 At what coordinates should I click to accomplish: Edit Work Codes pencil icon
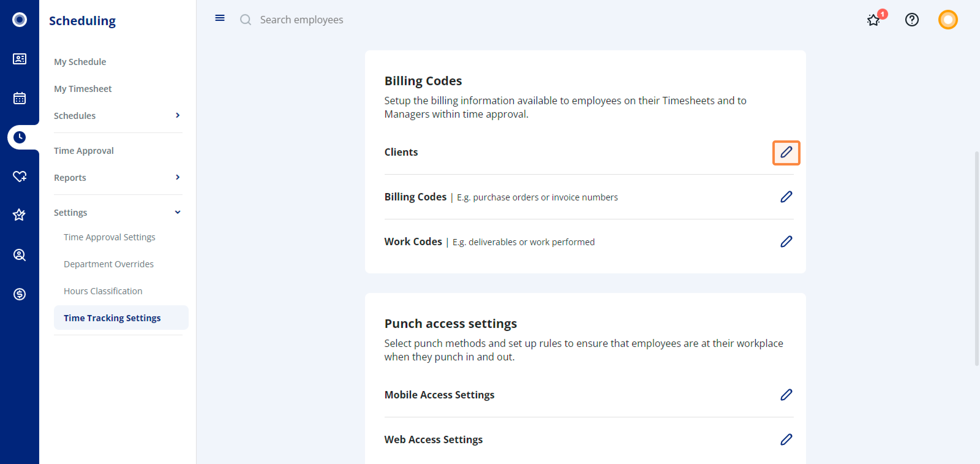pos(786,241)
